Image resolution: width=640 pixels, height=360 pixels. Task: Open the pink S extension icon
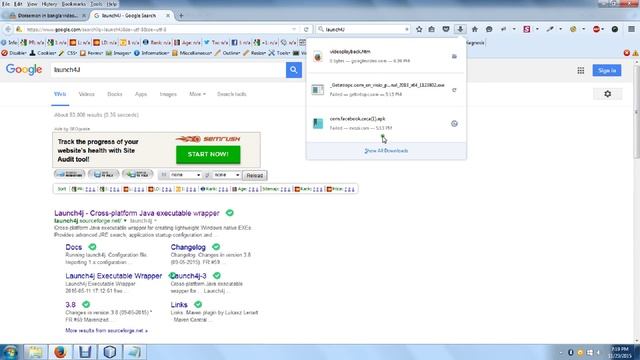pyautogui.click(x=527, y=29)
